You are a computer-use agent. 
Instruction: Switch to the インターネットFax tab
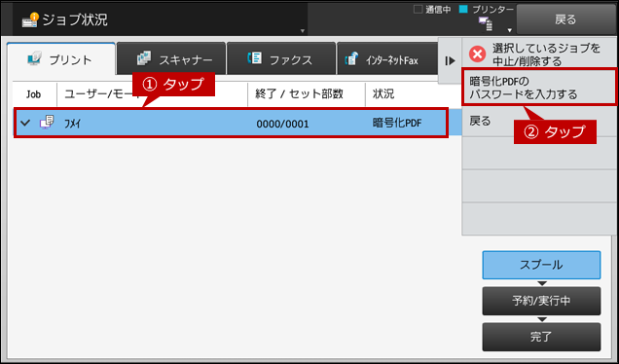tap(387, 59)
